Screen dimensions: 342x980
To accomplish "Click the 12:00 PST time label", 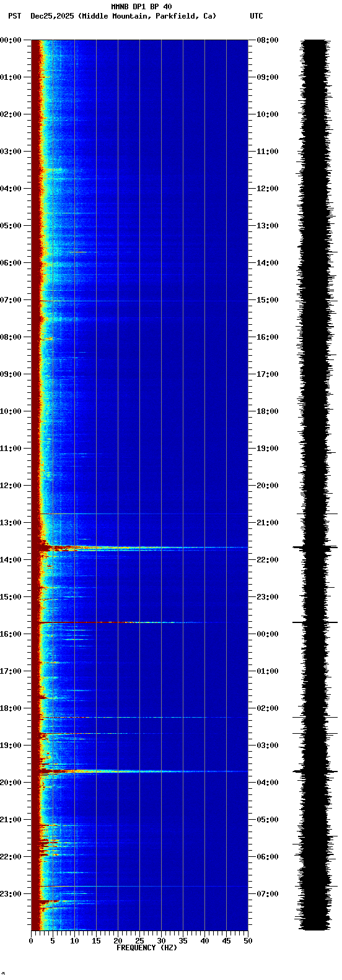I will tap(11, 486).
